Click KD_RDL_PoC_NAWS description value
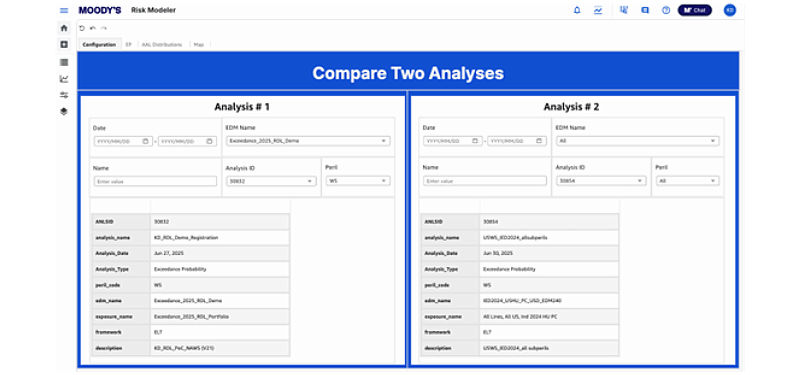This screenshot has height=375, width=800. coord(185,348)
